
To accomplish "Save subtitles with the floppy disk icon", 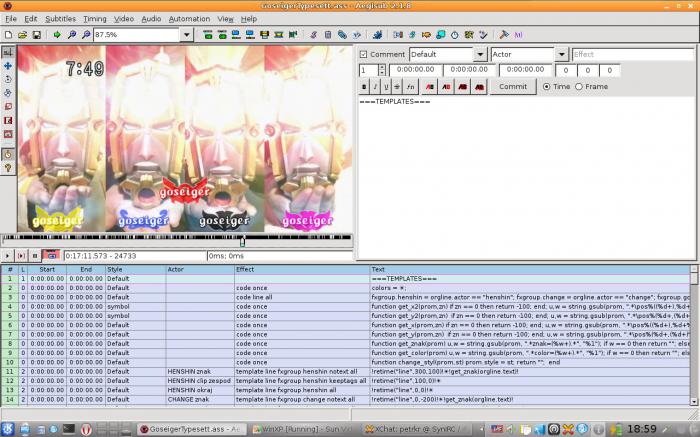I will [x=37, y=35].
